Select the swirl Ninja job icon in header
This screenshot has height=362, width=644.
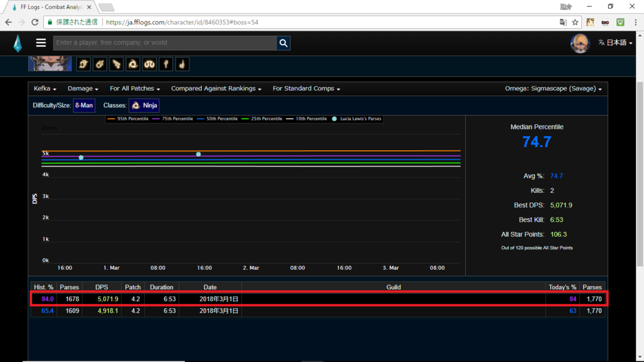(x=133, y=64)
